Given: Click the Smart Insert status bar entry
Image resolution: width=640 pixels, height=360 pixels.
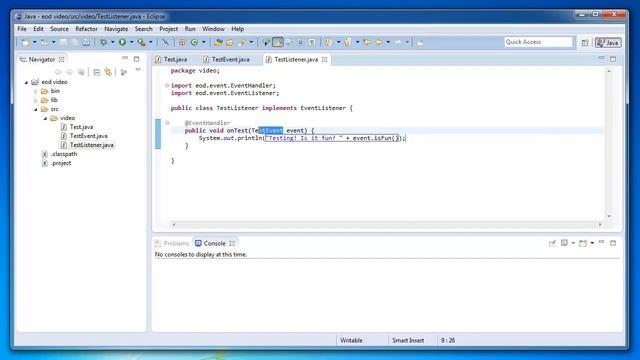Looking at the screenshot, I should pyautogui.click(x=408, y=340).
